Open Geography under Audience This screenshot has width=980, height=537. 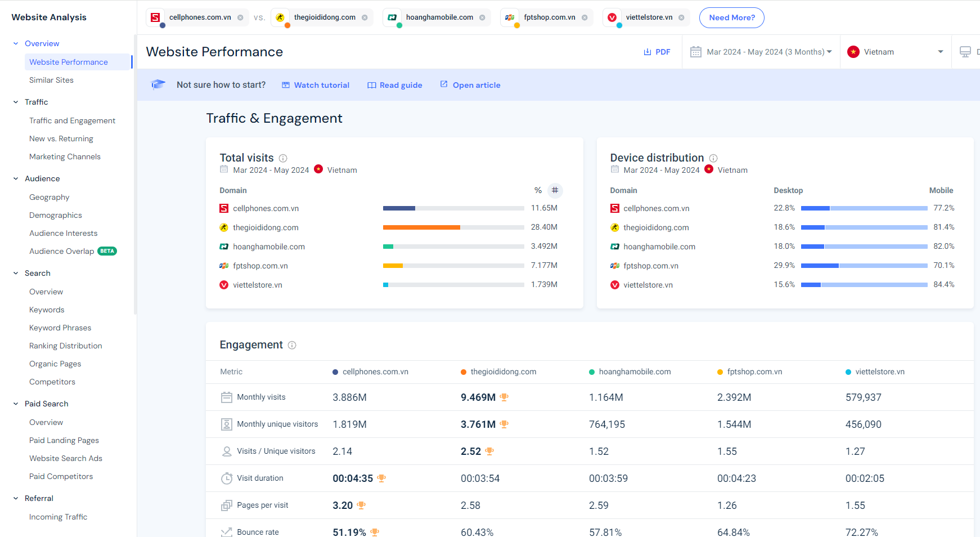[x=50, y=197]
